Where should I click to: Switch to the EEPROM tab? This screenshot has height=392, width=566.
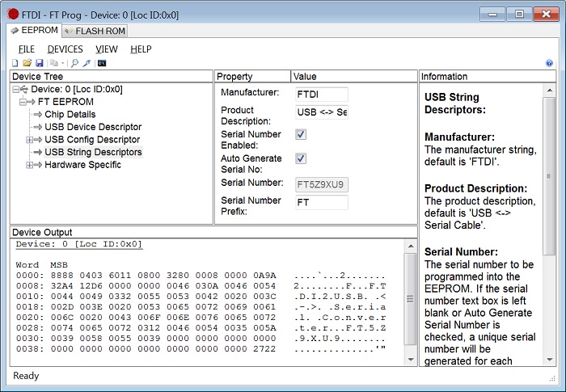tap(34, 31)
